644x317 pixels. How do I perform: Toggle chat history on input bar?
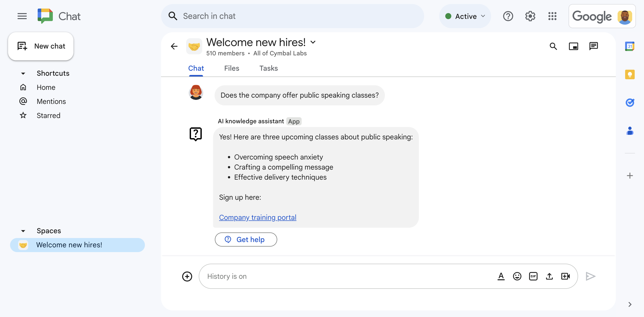coord(227,275)
